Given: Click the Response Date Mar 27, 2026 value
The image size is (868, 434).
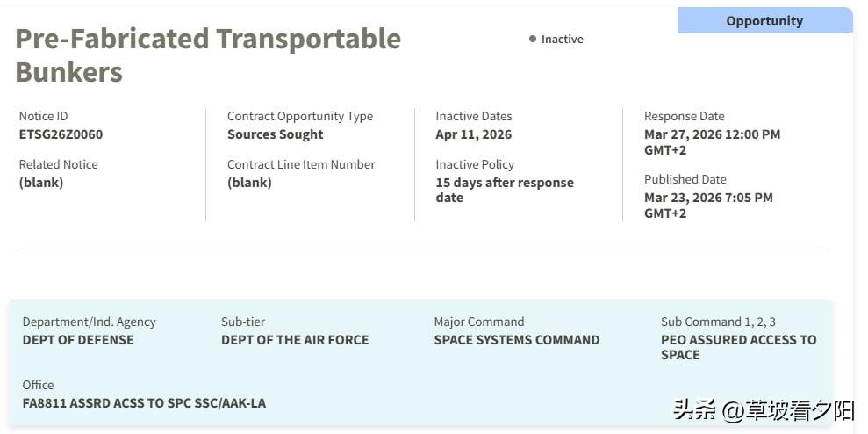Looking at the screenshot, I should pyautogui.click(x=712, y=142).
